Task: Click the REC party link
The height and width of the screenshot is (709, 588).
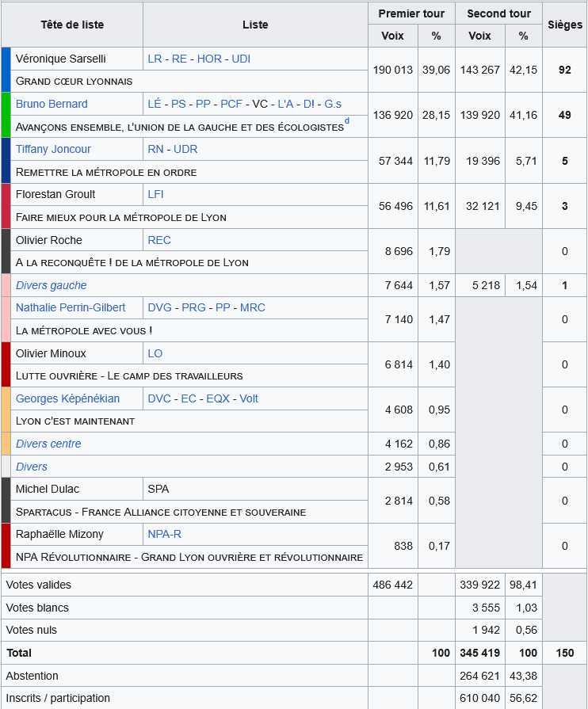Action: pyautogui.click(x=159, y=240)
